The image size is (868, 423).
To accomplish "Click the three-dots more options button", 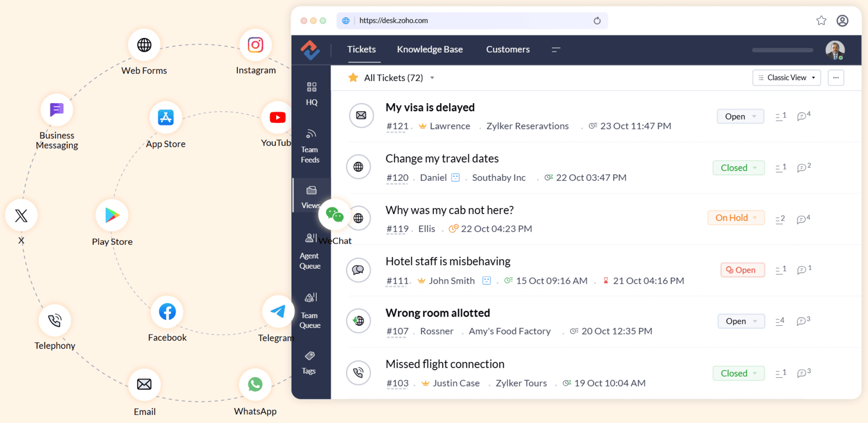I will 836,78.
